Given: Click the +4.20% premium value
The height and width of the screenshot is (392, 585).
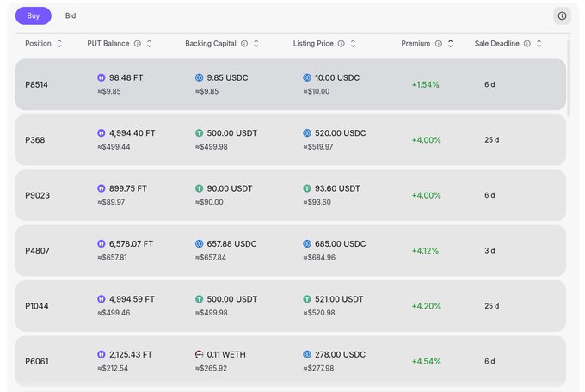Looking at the screenshot, I should pyautogui.click(x=426, y=306).
